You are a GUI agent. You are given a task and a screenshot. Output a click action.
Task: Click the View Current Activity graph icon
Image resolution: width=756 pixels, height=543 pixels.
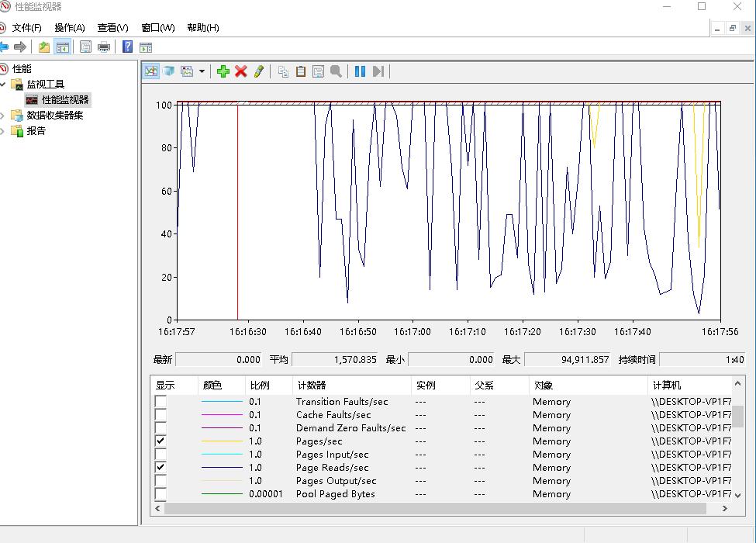[x=151, y=71]
